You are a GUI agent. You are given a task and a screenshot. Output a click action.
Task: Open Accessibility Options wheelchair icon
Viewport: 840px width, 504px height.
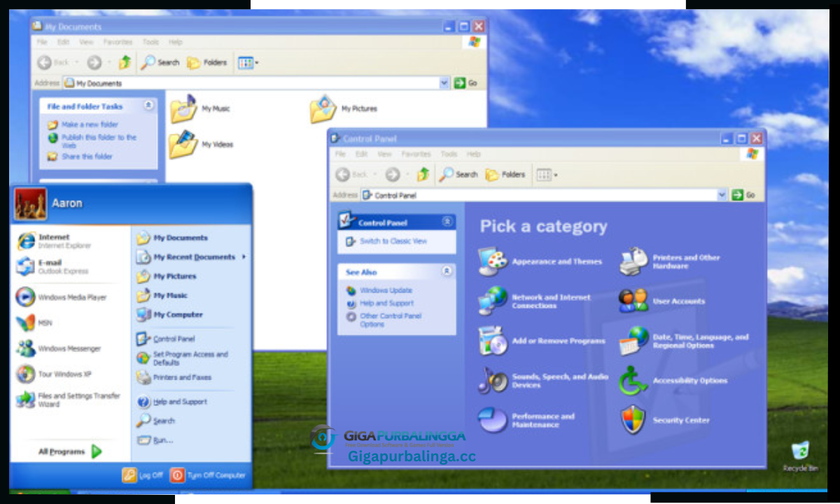point(633,381)
